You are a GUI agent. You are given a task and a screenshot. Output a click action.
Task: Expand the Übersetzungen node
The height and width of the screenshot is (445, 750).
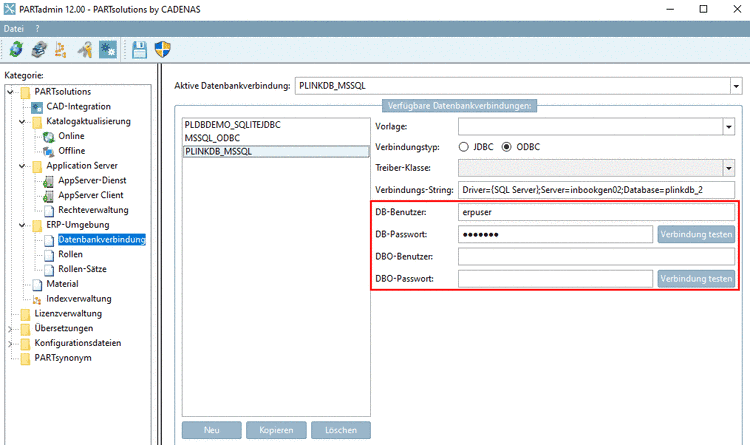10,329
